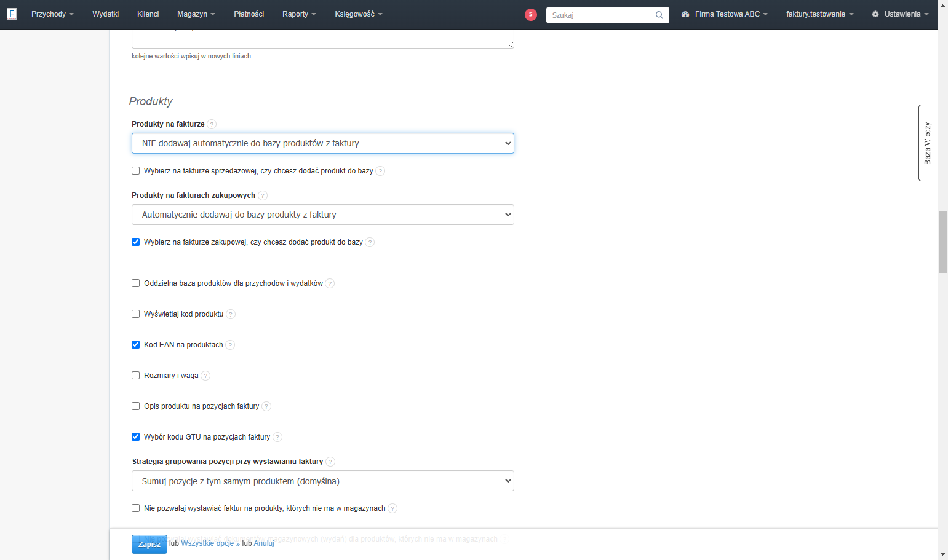Open help icon next to Produkty na fakturach zakupowych
The width and height of the screenshot is (948, 560).
pyautogui.click(x=263, y=195)
